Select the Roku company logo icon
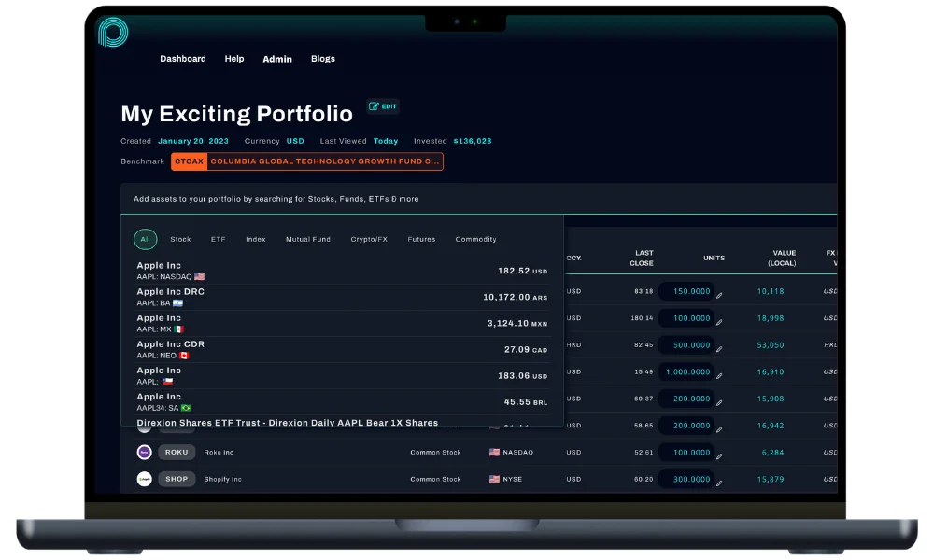Screen dimensions: 934x560 point(144,452)
